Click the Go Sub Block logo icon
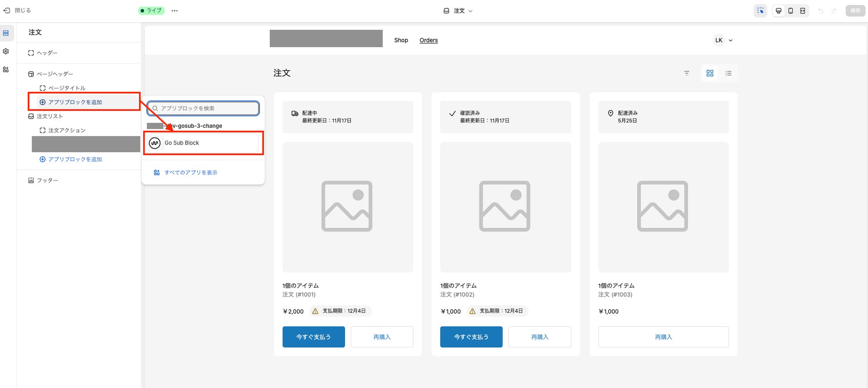 click(x=154, y=143)
